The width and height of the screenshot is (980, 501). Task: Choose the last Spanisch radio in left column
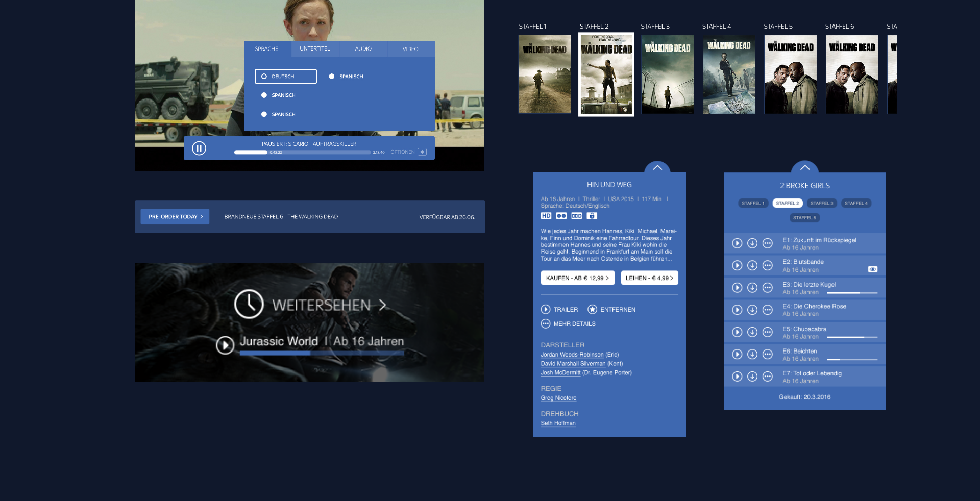264,115
